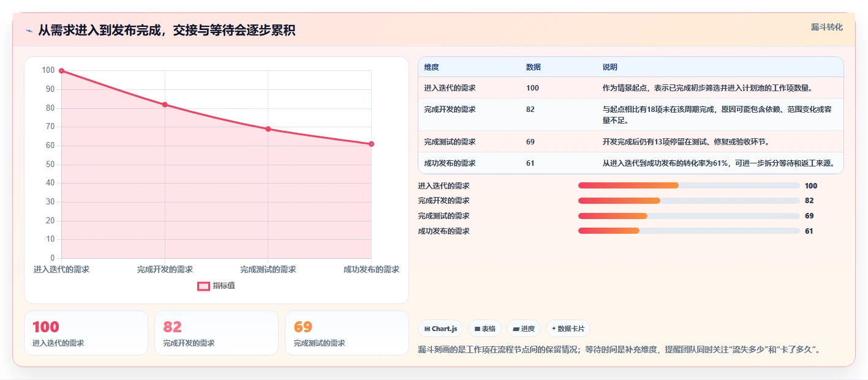
Task: Click y-axis tick label 50
Action: point(50,165)
